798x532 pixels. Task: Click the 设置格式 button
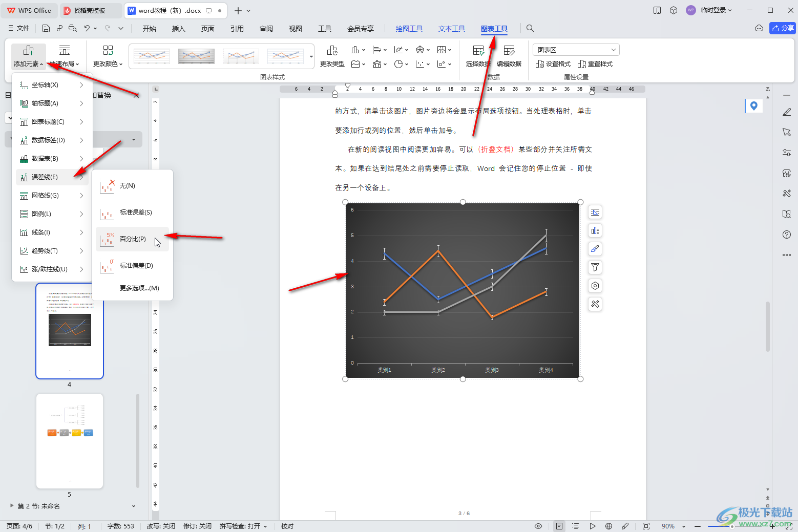(553, 64)
